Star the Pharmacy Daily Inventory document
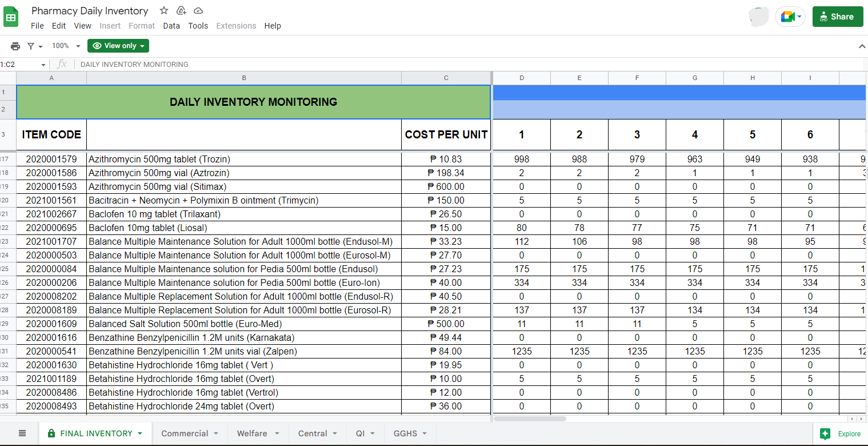 (x=164, y=10)
